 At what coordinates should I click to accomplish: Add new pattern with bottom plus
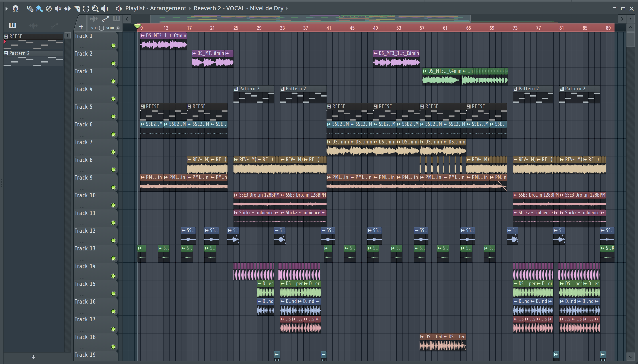[x=33, y=357]
